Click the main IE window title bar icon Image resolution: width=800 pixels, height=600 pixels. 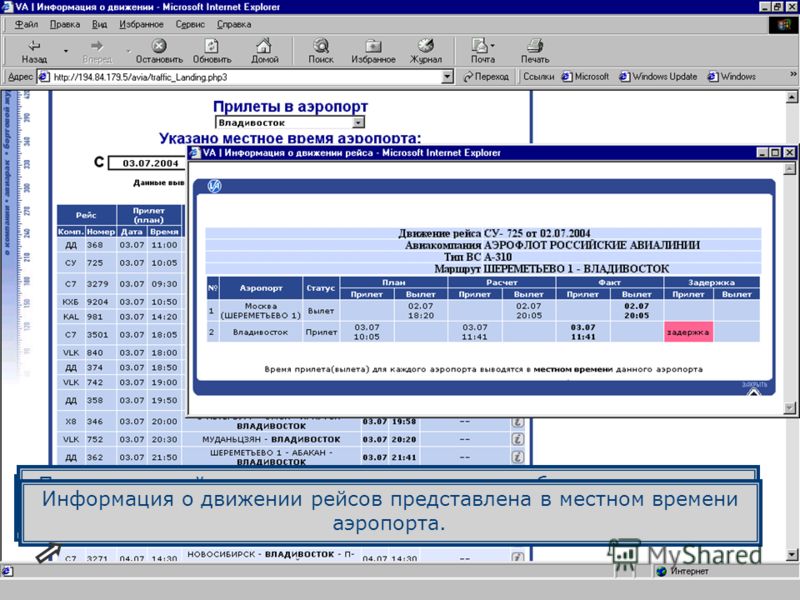coord(8,7)
